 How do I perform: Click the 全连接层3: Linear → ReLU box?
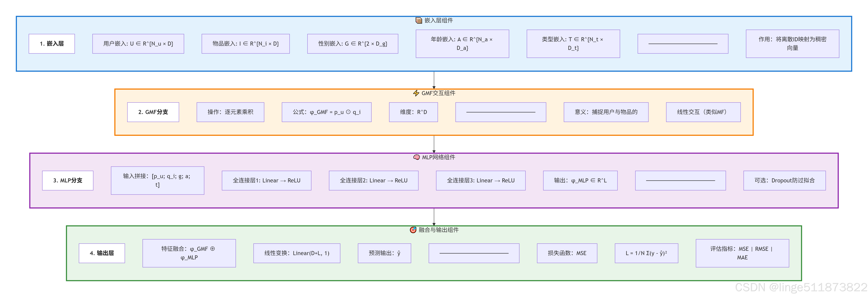(x=481, y=181)
